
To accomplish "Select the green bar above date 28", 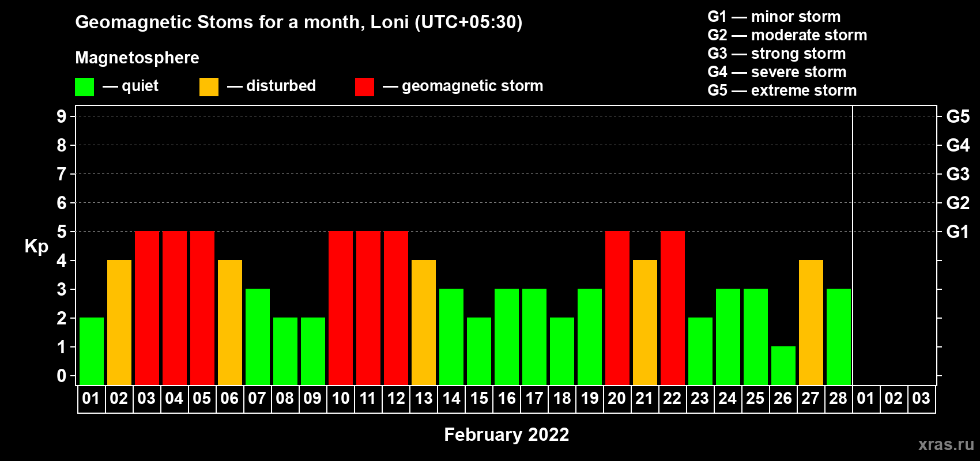I will point(839,337).
